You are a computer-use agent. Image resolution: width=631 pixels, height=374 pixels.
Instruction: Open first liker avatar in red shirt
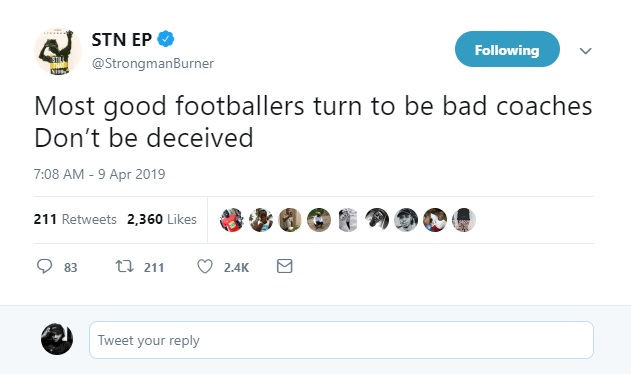pos(232,220)
